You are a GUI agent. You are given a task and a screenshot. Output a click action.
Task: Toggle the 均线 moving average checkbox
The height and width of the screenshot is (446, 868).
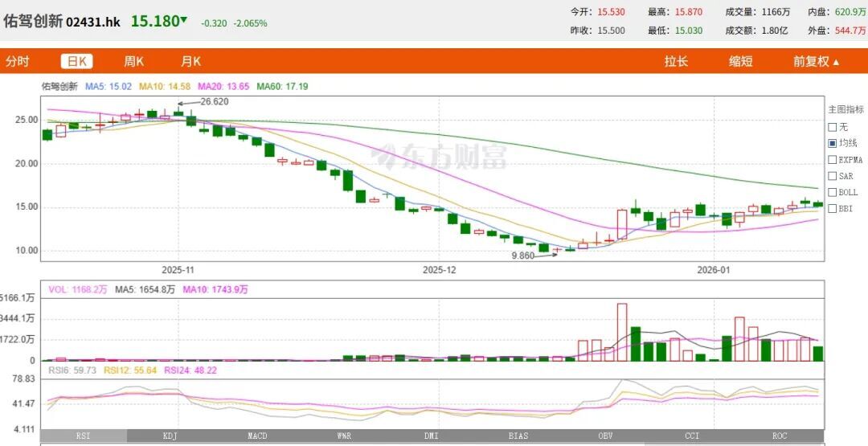832,143
